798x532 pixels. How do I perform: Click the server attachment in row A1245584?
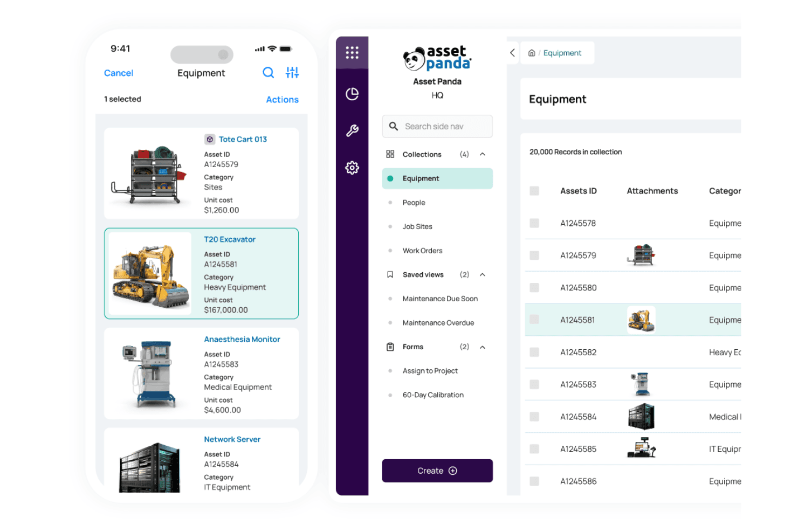[x=641, y=417]
